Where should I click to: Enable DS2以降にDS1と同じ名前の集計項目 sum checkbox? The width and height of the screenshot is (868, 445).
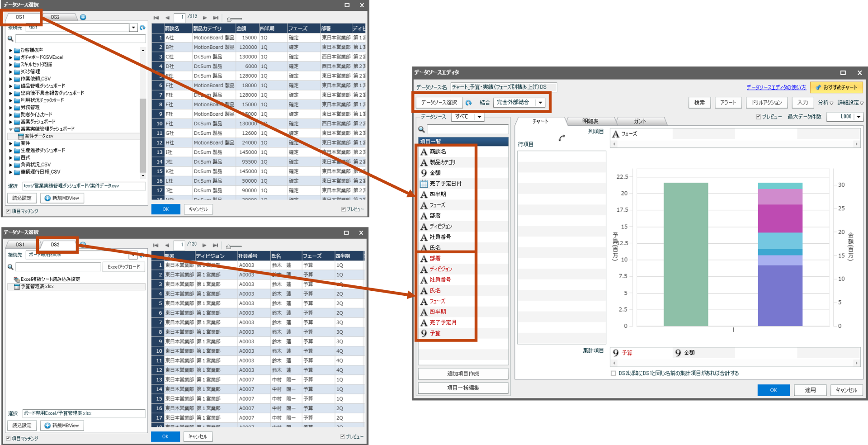[613, 373]
